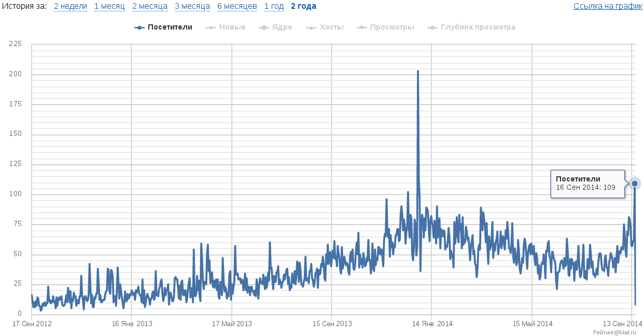Viewport: 644px width, 336px height.
Task: Click the Рейтинг@Mail.ru credit label
Action: coord(614,332)
